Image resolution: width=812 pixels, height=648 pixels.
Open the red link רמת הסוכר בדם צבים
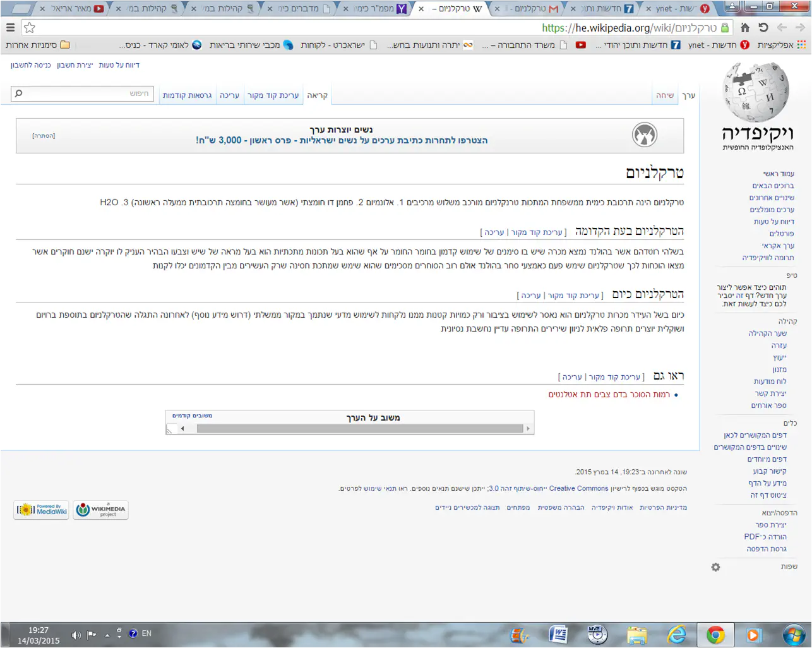click(609, 395)
